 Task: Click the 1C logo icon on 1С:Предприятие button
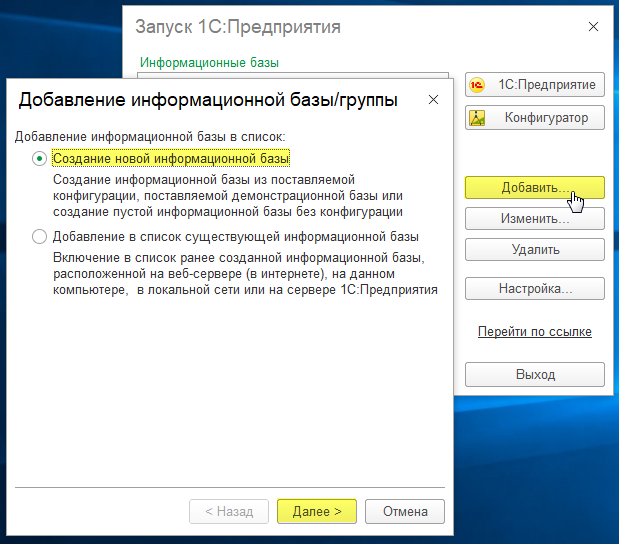(477, 84)
